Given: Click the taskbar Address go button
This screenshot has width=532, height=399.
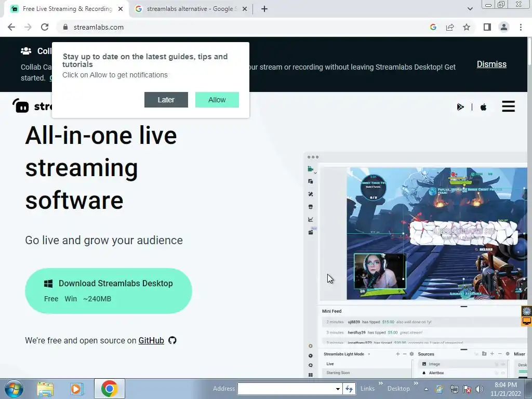Looking at the screenshot, I should [349, 389].
